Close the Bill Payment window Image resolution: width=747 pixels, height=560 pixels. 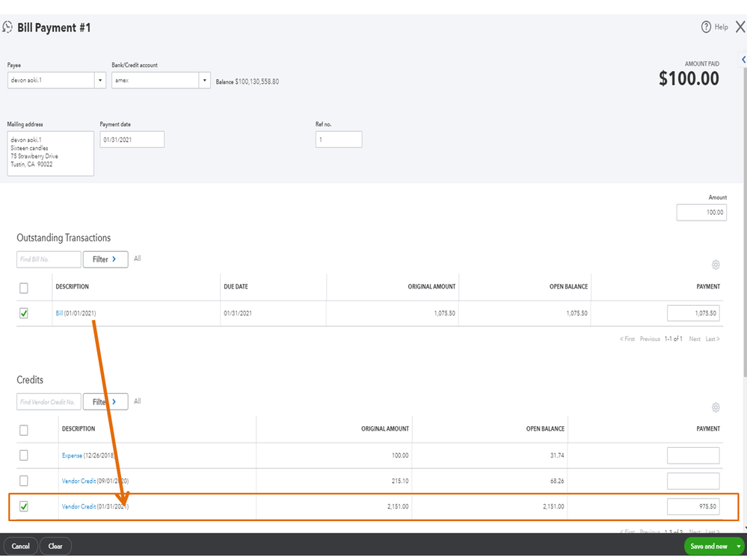coord(740,27)
